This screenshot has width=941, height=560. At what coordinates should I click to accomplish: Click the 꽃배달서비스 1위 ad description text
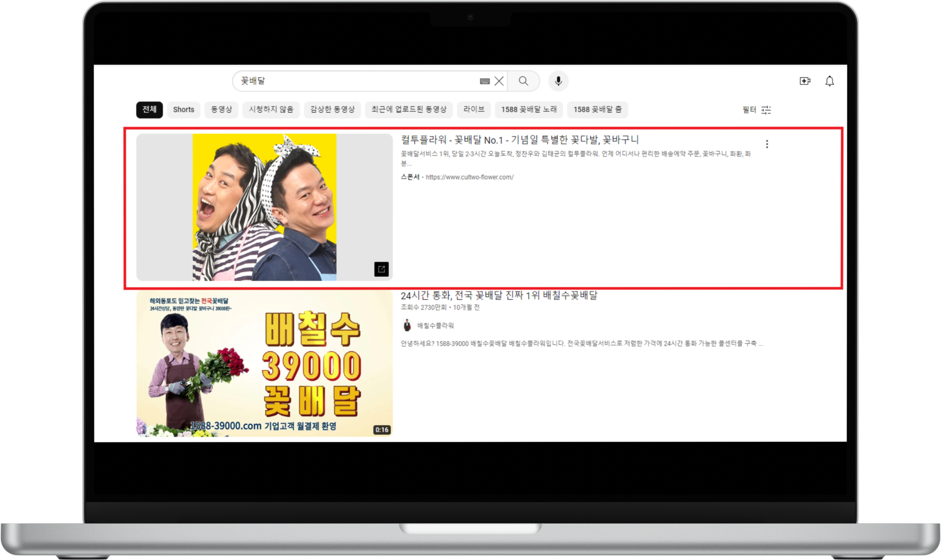tap(576, 158)
